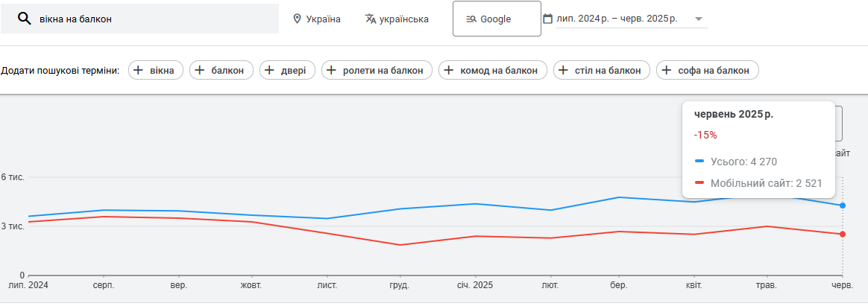Click red Мобільний сайт point at черв.

point(843,235)
